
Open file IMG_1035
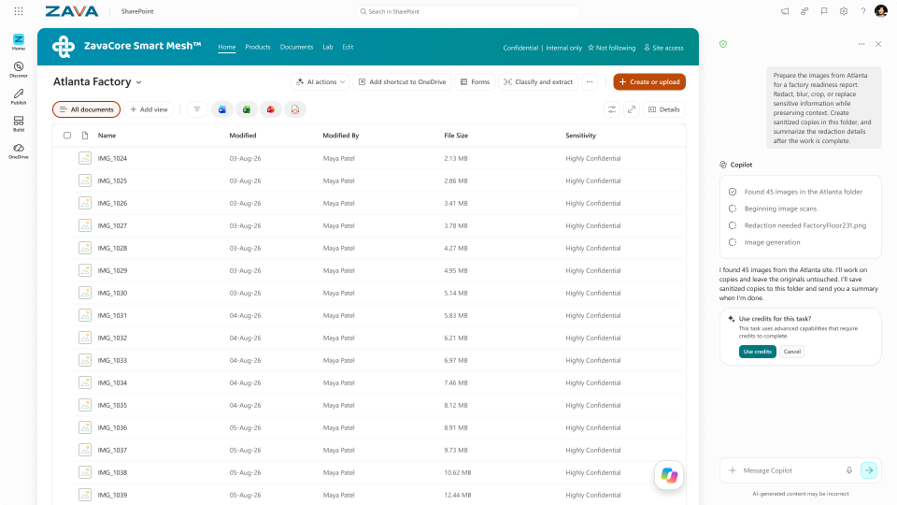(112, 405)
